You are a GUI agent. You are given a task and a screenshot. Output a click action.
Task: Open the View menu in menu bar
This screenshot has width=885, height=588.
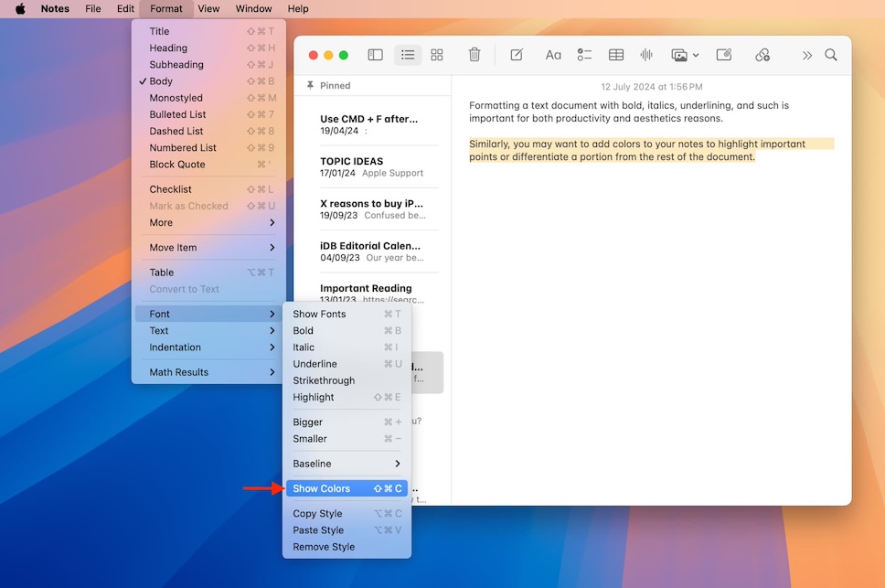click(208, 8)
